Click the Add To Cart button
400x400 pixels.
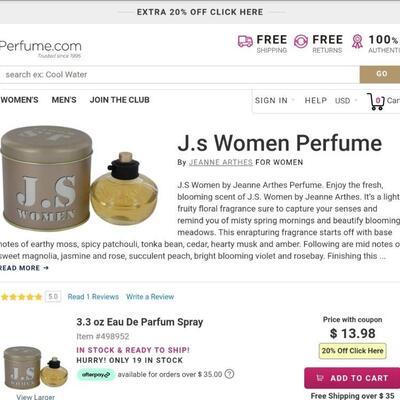tap(352, 378)
